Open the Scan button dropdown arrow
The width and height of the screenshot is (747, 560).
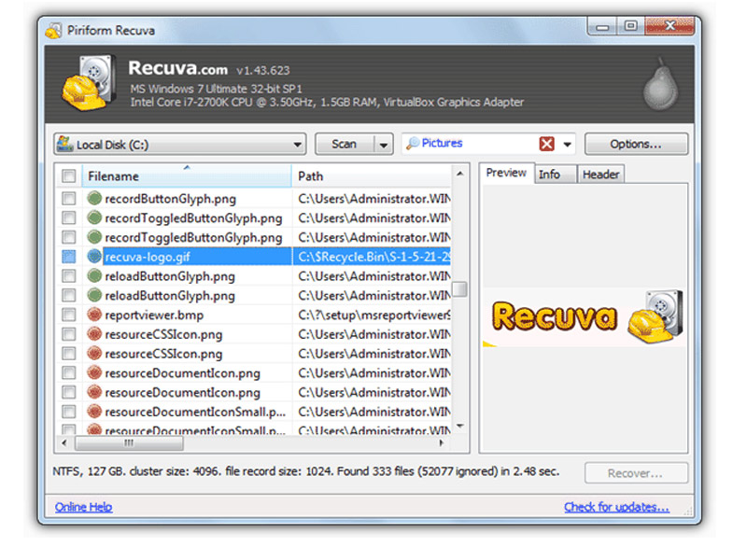tap(384, 145)
